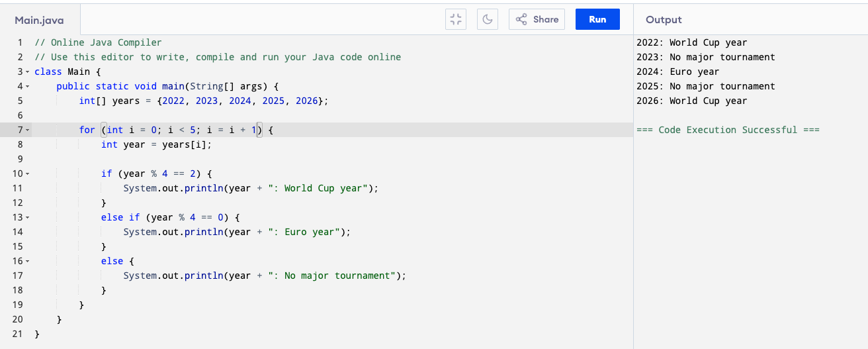Click the "Euro year" println statement
This screenshot has width=868, height=349.
click(236, 232)
